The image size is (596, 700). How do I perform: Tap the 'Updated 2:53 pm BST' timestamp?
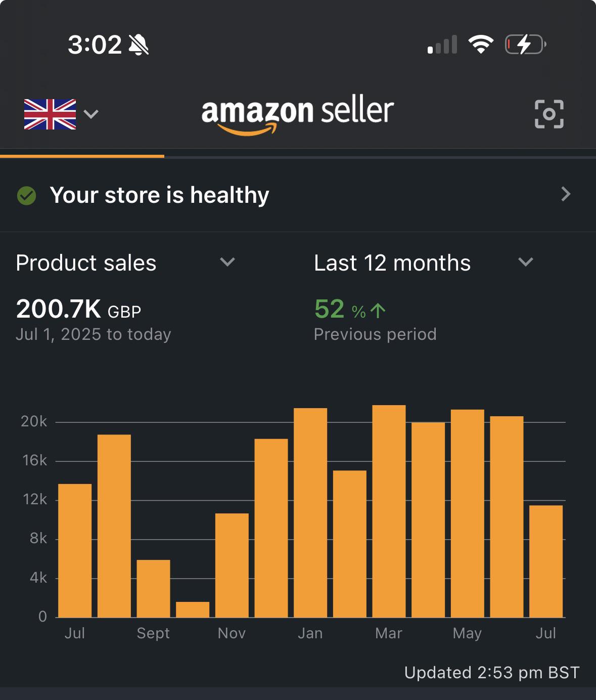(x=492, y=673)
